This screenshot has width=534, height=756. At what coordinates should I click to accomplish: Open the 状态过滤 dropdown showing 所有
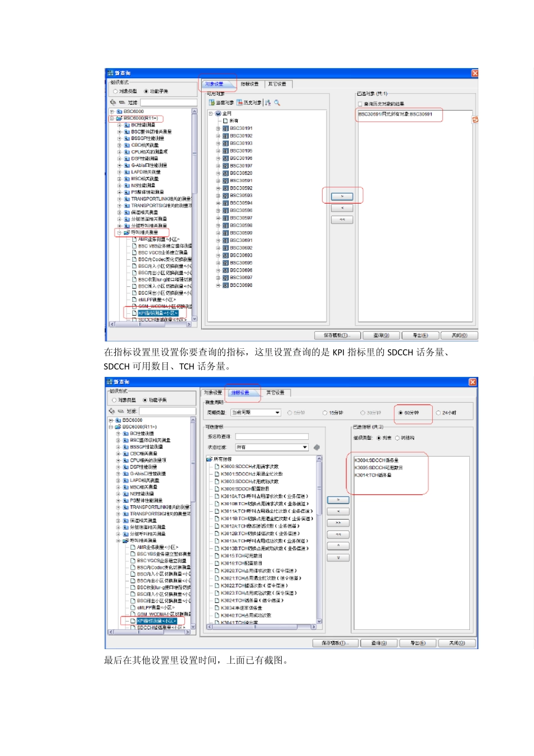click(x=272, y=448)
